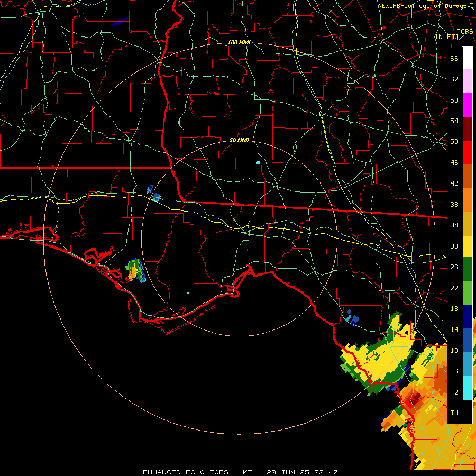This screenshot has width=476, height=476.
Task: Click the "[K FT]" units label
Action: (x=447, y=37)
